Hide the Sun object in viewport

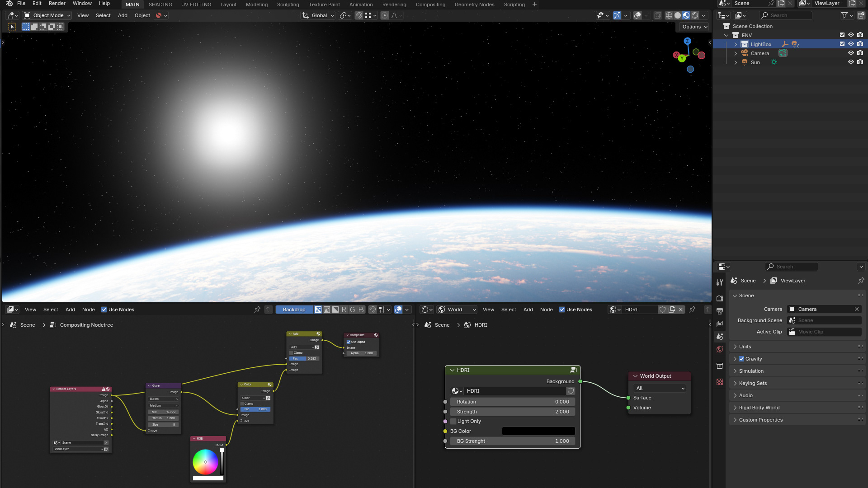click(x=851, y=62)
